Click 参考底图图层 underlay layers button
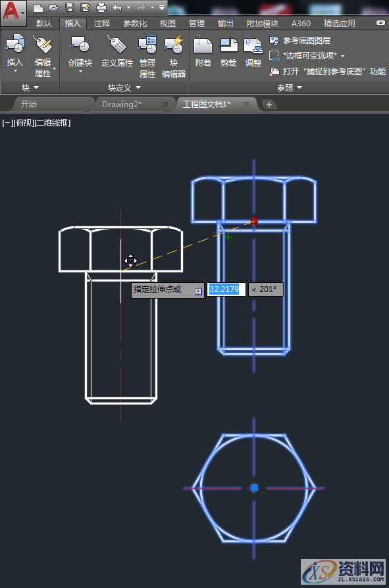Image resolution: width=389 pixels, height=588 pixels. click(300, 41)
